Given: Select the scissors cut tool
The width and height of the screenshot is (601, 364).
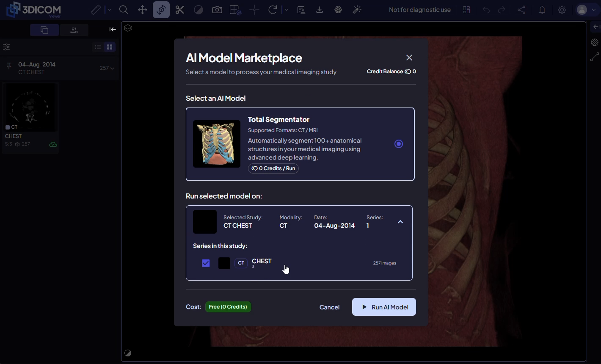Looking at the screenshot, I should tap(180, 10).
